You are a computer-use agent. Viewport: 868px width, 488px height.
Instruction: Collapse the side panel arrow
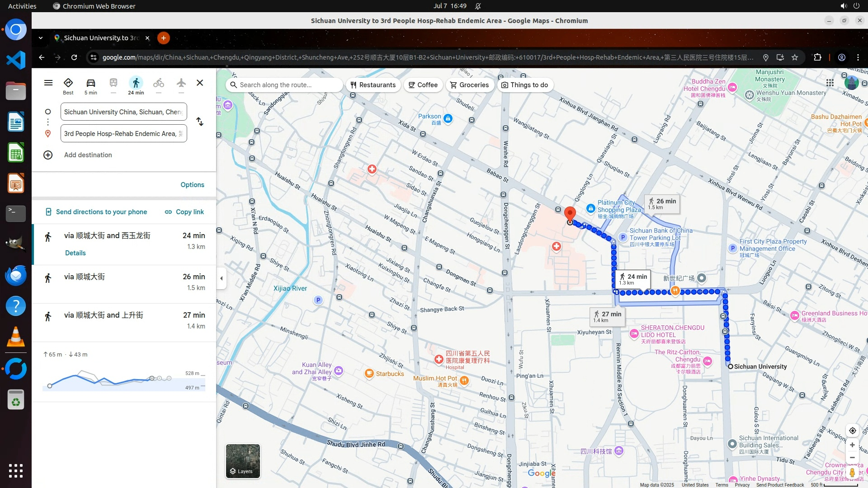tap(221, 278)
